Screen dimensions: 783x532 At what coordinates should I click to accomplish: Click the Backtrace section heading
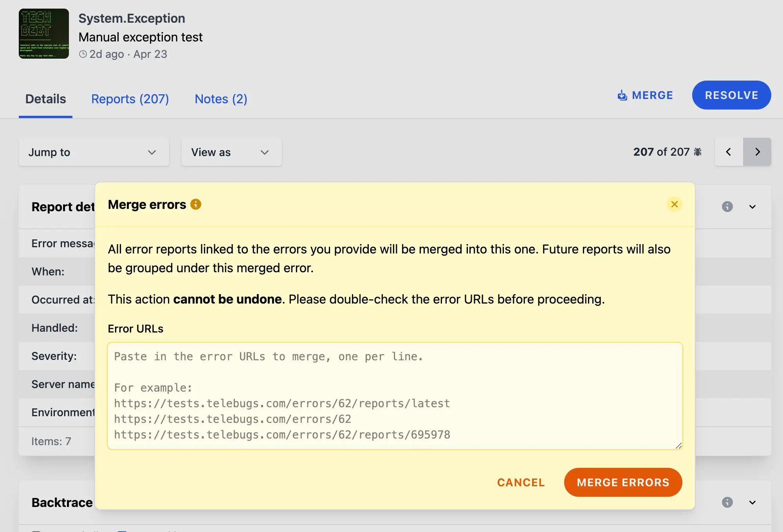62,502
